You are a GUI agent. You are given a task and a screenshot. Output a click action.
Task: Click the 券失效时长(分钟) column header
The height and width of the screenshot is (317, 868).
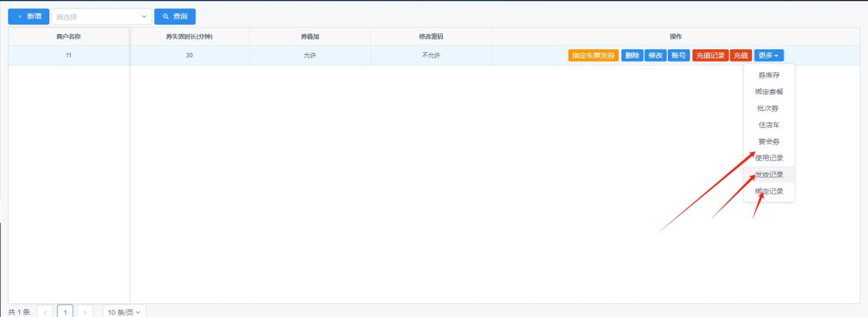(x=189, y=36)
